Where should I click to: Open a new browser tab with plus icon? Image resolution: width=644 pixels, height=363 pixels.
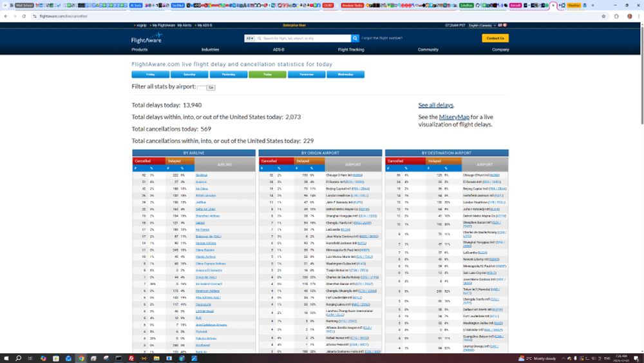(x=592, y=5)
